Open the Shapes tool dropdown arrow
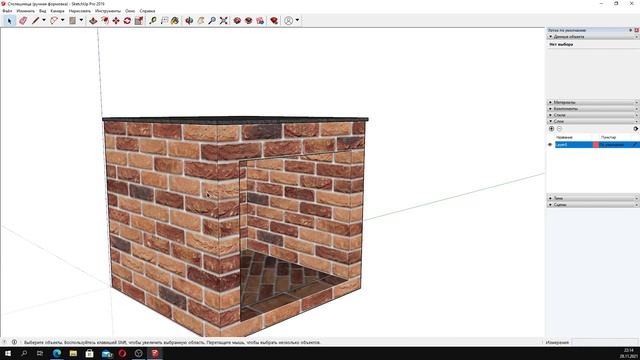The width and height of the screenshot is (640, 360). tap(81, 20)
